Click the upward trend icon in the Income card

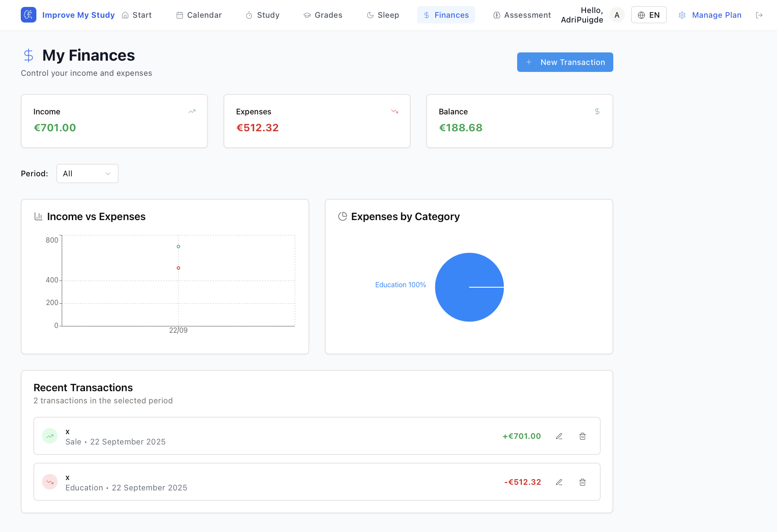coord(192,111)
